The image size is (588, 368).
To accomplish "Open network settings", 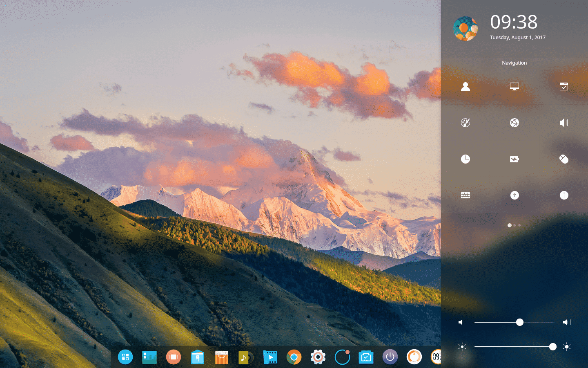I will [514, 123].
